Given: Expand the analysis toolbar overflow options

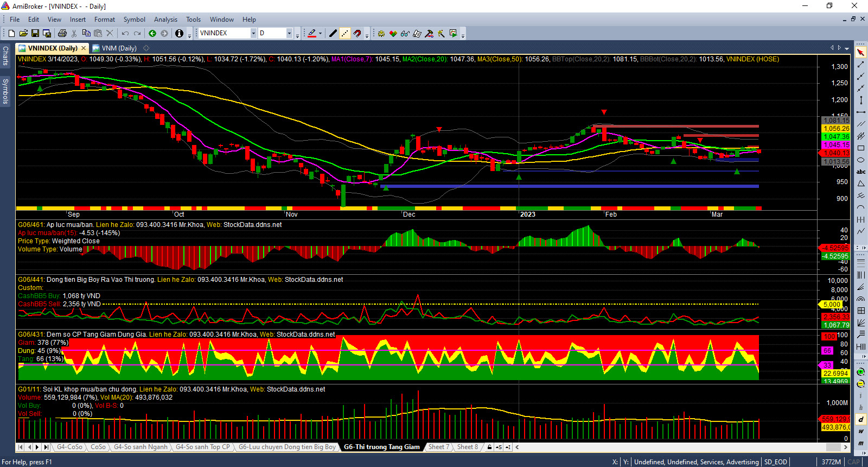Looking at the screenshot, I should click(463, 35).
